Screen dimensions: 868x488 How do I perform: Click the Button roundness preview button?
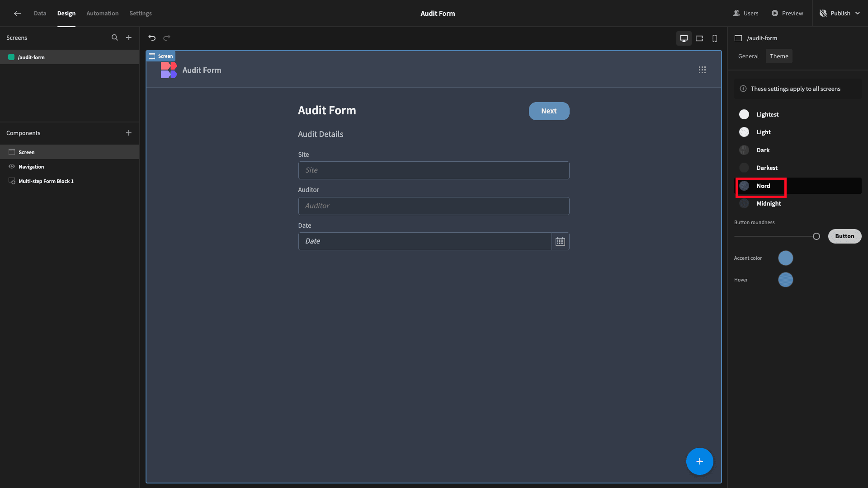click(x=844, y=236)
